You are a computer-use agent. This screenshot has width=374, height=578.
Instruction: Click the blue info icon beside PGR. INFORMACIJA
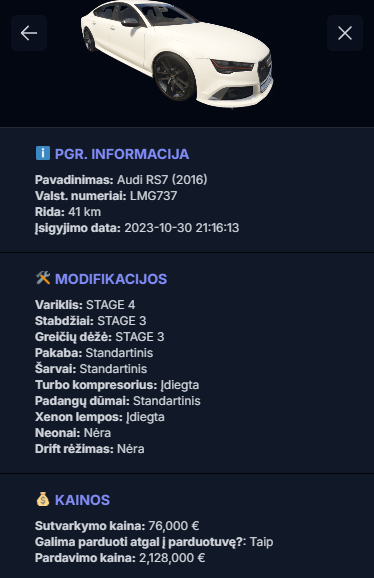[43, 153]
